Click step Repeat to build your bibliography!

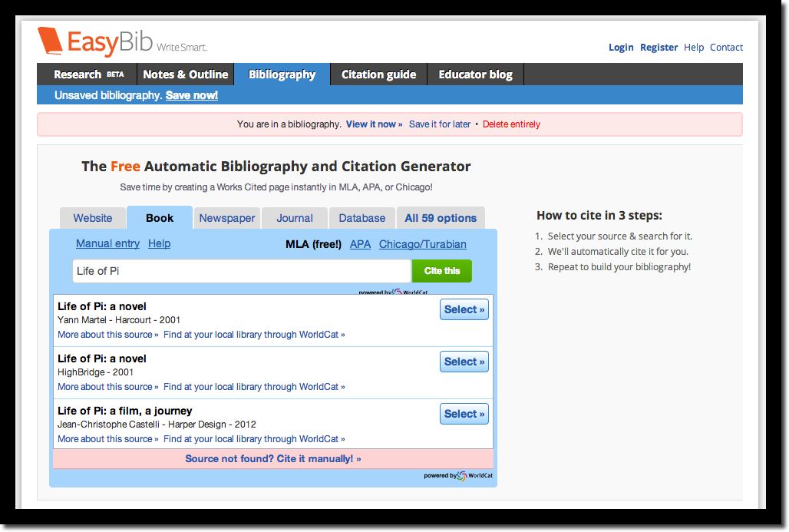coord(619,266)
